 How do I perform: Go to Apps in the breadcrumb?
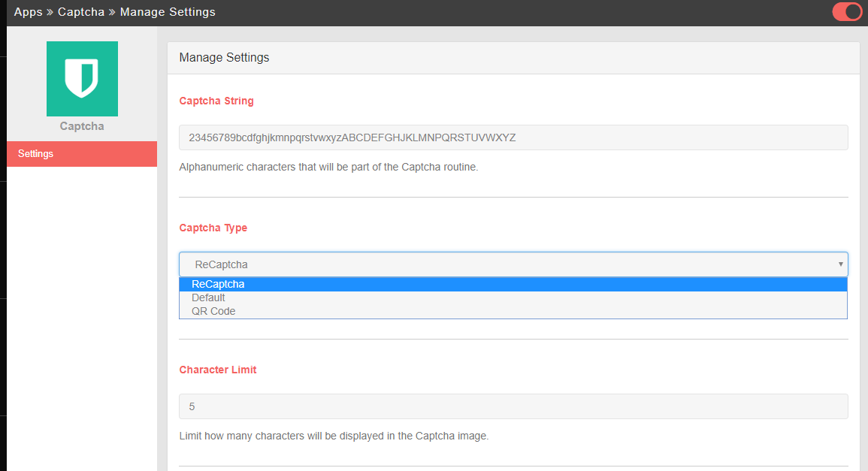point(28,12)
